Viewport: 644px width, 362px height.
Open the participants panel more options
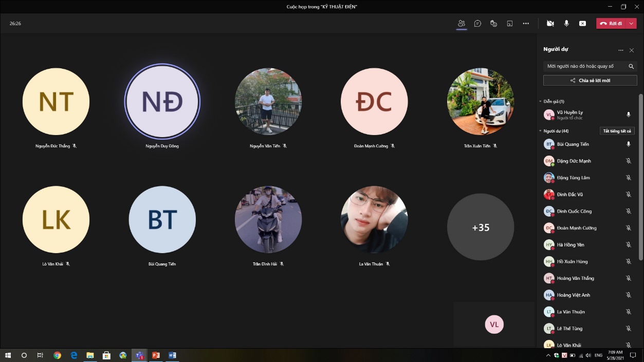point(621,50)
